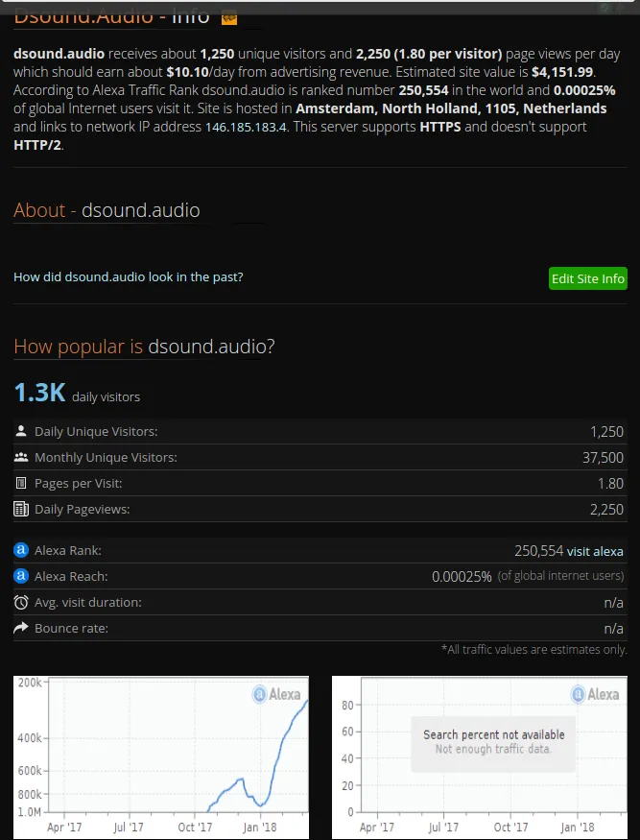Click the Alexa logo icon beside Alexa Reach
Viewport: 640px width, 840px height.
[x=21, y=576]
